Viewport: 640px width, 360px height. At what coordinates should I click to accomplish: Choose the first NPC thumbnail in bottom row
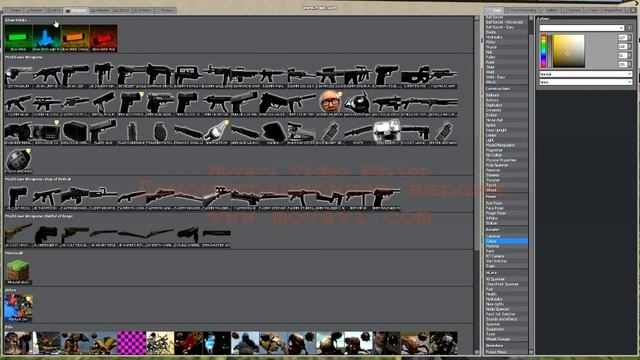click(18, 342)
